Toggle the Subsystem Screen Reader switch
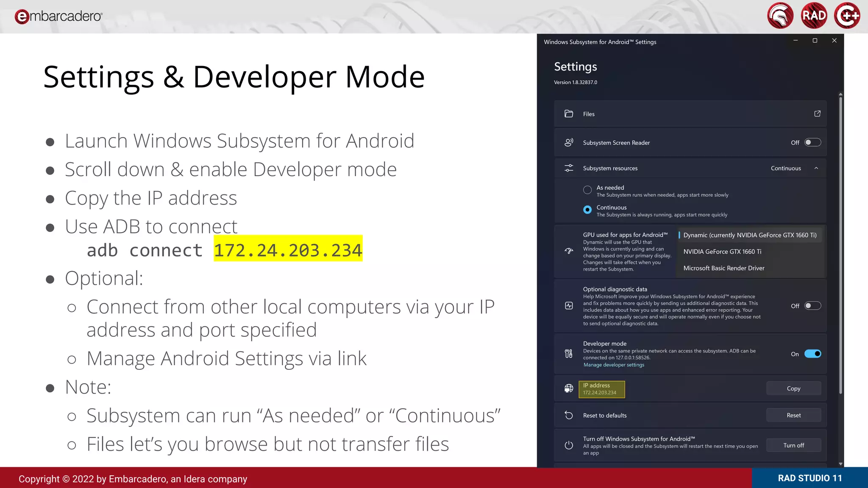 [x=812, y=143]
